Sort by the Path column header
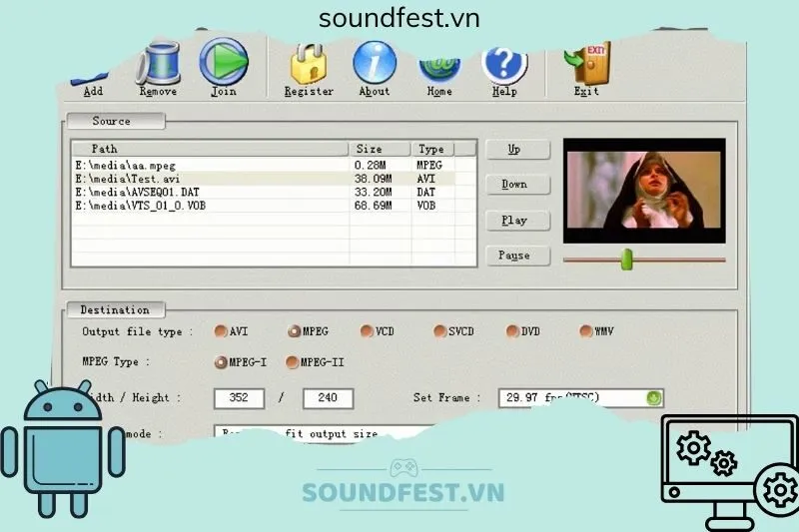This screenshot has width=799, height=532. click(x=211, y=149)
